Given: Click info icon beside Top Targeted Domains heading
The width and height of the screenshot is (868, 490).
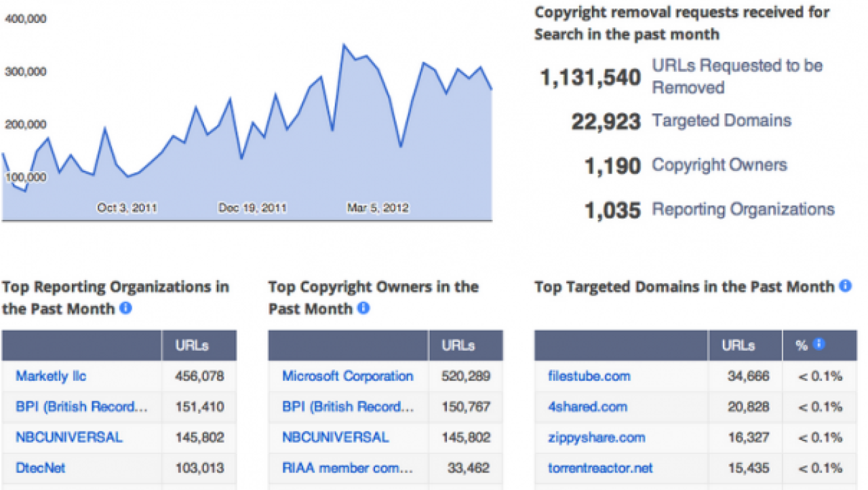Looking at the screenshot, I should pos(845,286).
